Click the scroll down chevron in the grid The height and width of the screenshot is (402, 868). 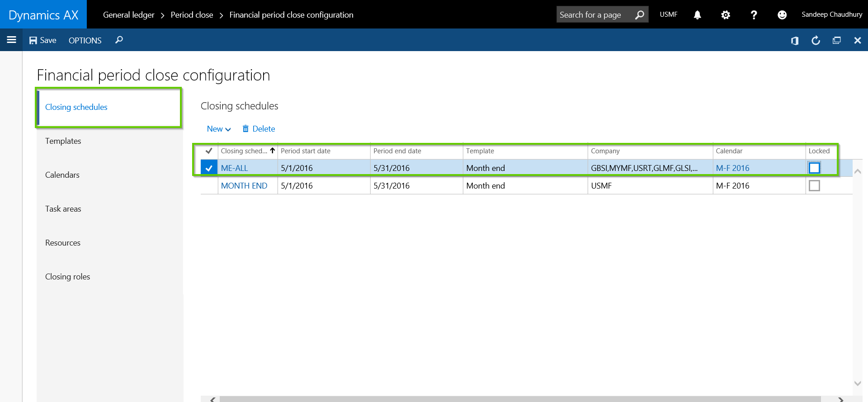click(857, 383)
